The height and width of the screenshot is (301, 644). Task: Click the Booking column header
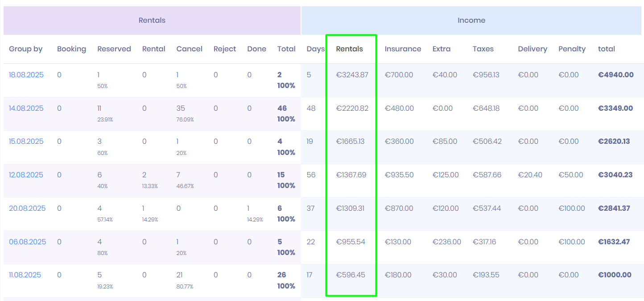(71, 49)
